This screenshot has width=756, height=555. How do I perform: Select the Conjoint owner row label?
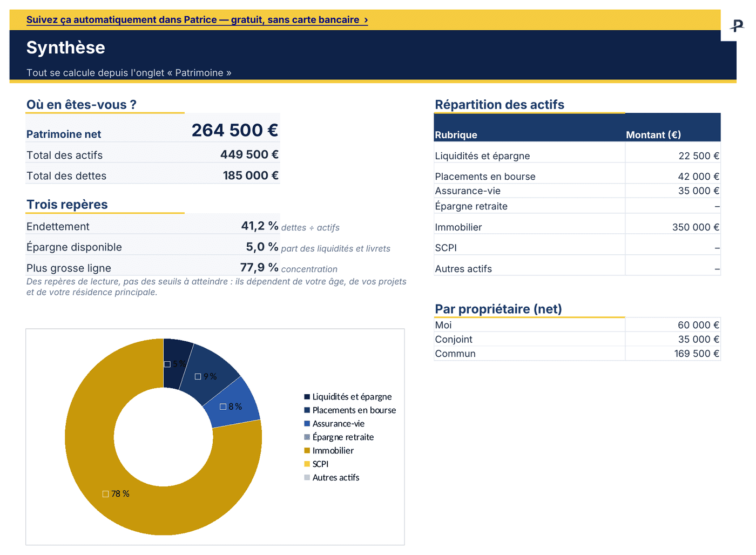coord(454,340)
